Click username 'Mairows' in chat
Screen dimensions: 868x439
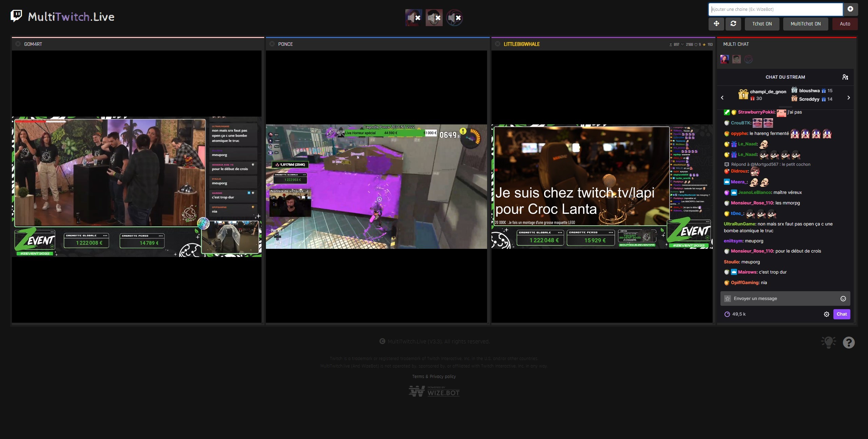point(747,272)
